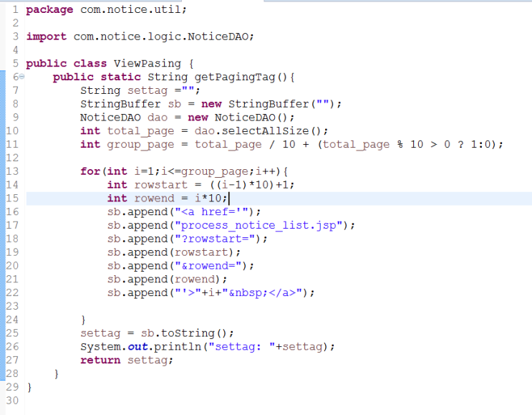Click 'com.notice.util;' in the package declaration

tap(133, 9)
